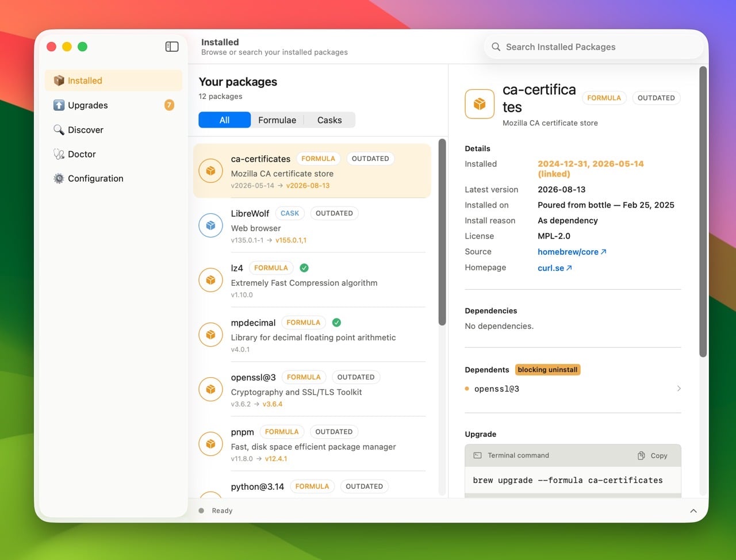Click the Upgrades arrow icon in sidebar

point(59,105)
